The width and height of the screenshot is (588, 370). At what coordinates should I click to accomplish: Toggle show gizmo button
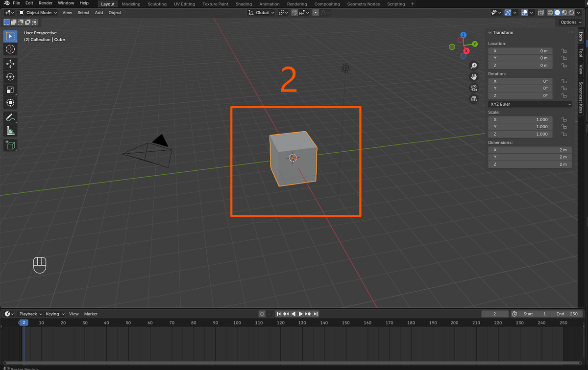[508, 13]
